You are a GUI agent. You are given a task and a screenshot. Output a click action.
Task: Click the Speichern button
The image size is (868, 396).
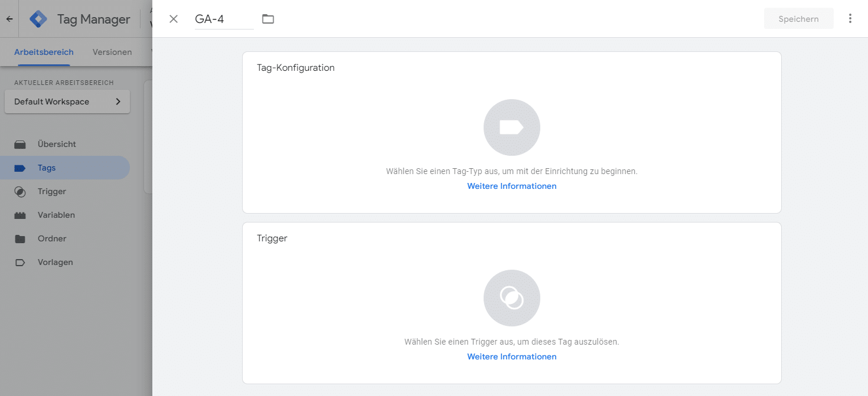pos(798,19)
